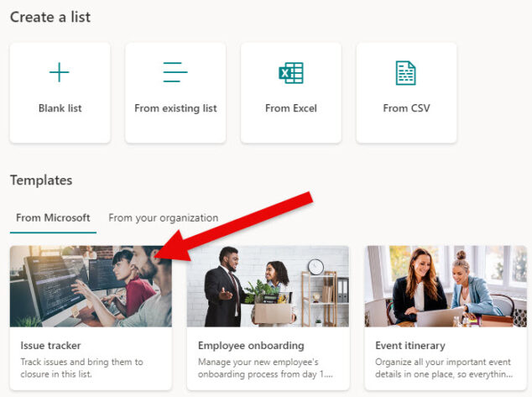This screenshot has height=397, width=532.
Task: Select the From existing list label
Action: tap(175, 108)
